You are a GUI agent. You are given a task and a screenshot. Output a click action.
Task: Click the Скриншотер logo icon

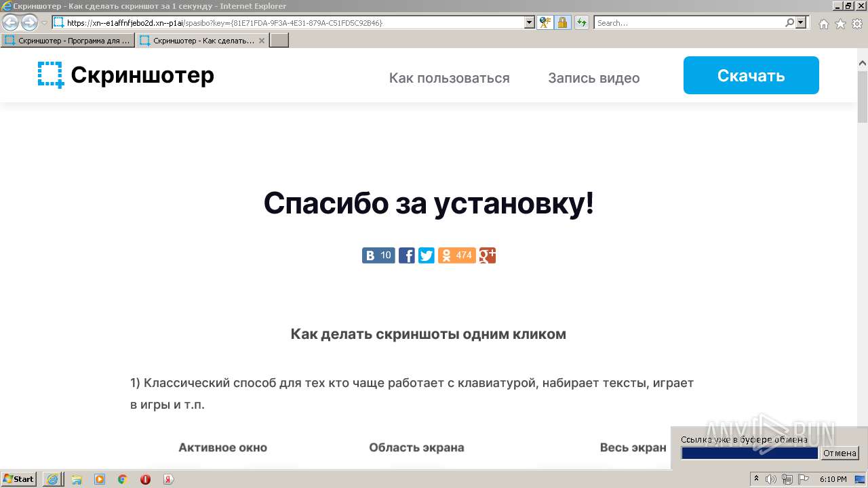point(51,75)
